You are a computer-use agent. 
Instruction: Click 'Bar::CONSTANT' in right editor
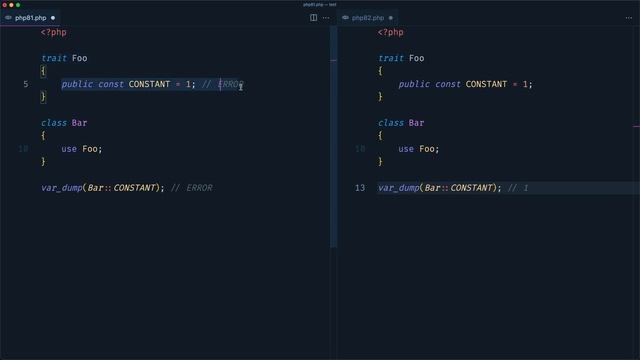(x=459, y=188)
